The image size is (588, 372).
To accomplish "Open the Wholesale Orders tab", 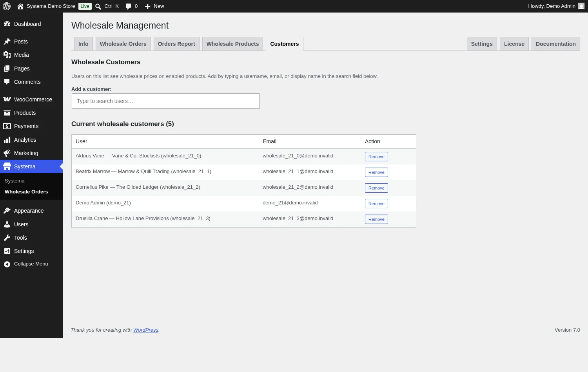I will (x=123, y=44).
